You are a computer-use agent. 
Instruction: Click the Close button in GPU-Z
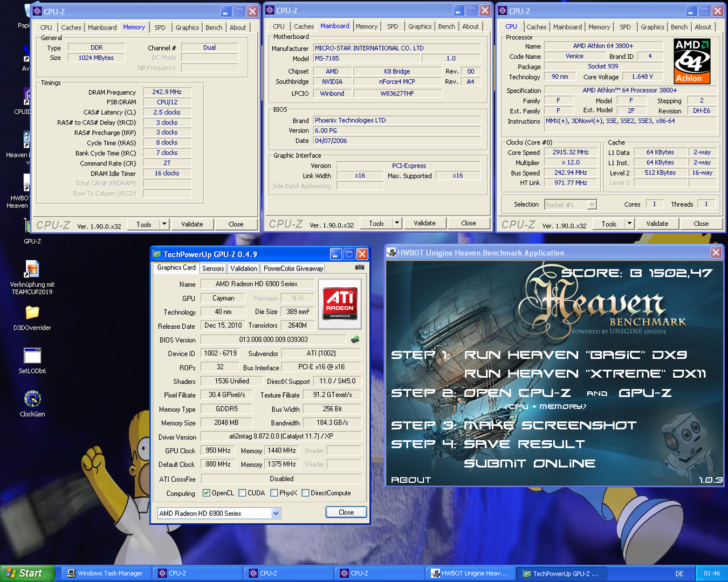click(x=346, y=512)
